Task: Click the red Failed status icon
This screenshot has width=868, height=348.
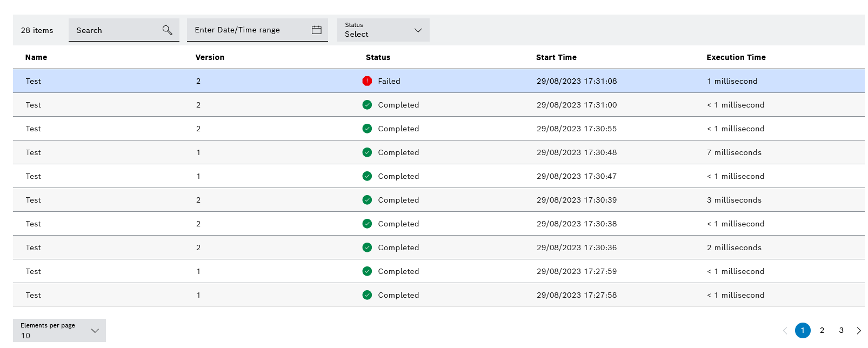Action: tap(367, 81)
